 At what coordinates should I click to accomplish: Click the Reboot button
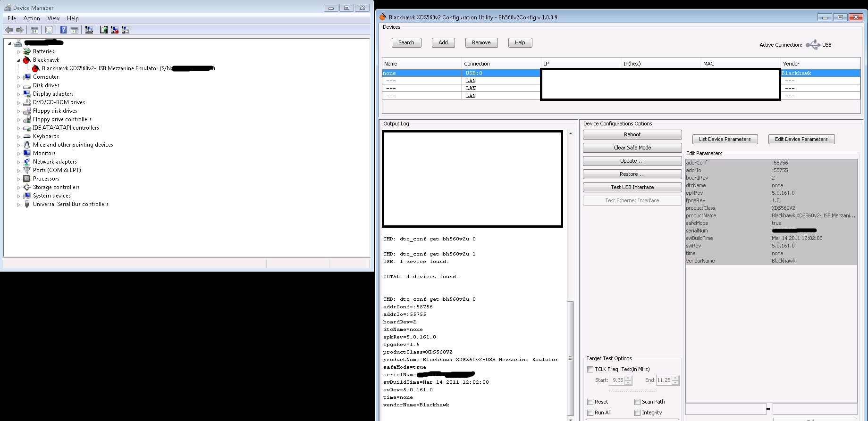pyautogui.click(x=632, y=134)
